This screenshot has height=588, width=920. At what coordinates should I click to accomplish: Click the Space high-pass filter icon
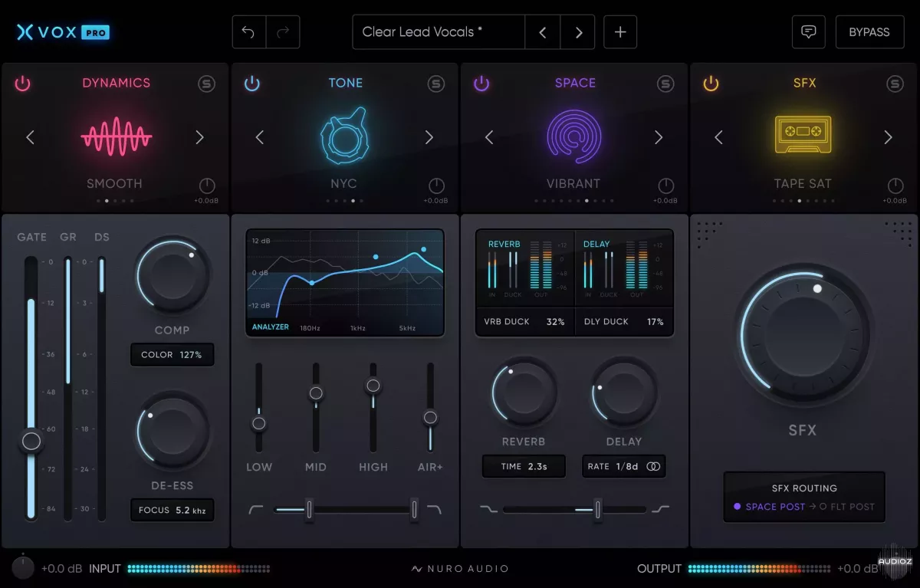click(x=661, y=509)
